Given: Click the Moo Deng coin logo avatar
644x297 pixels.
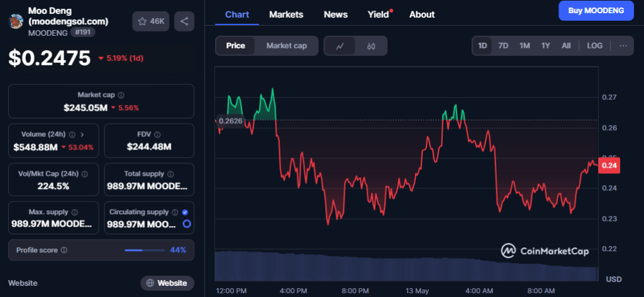Looking at the screenshot, I should (16, 21).
